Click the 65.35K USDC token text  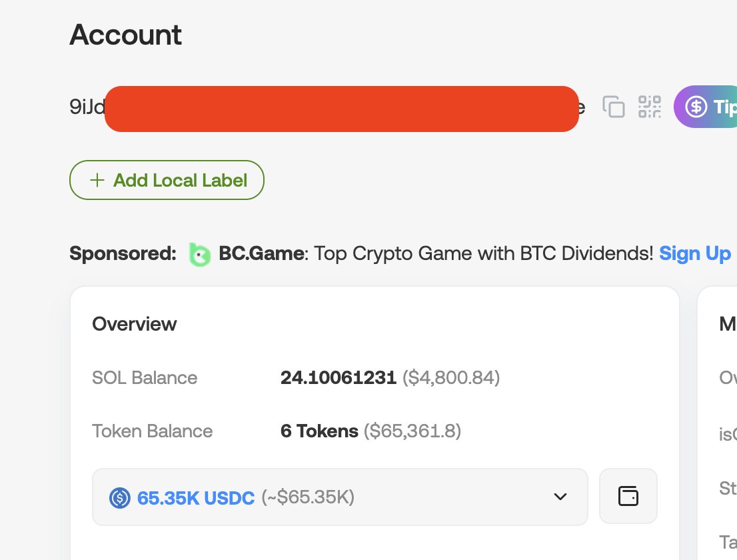[196, 497]
